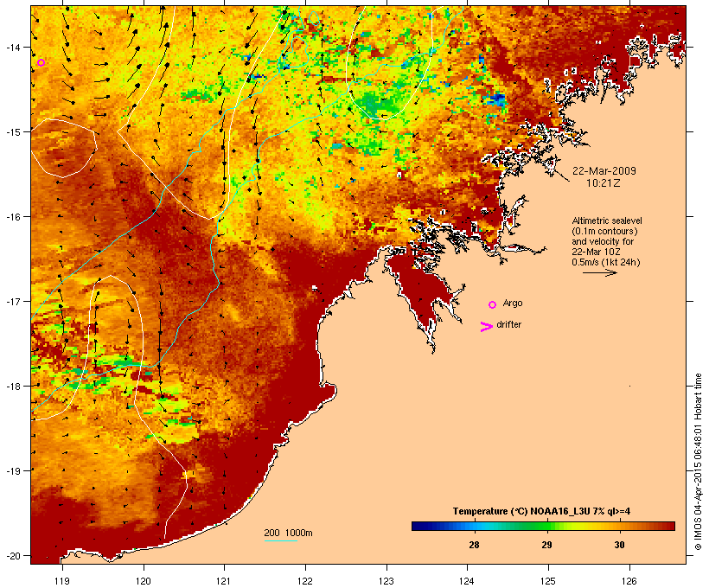
Task: Click longitude axis label 125
Action: point(548,581)
